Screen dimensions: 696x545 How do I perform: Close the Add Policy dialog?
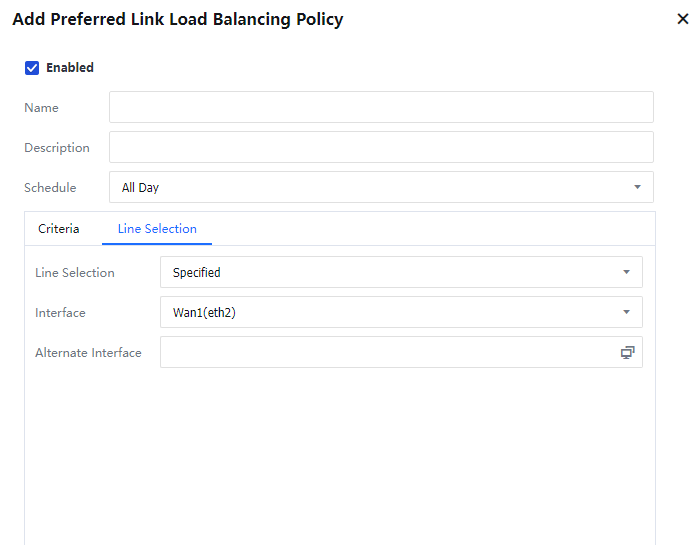point(682,19)
